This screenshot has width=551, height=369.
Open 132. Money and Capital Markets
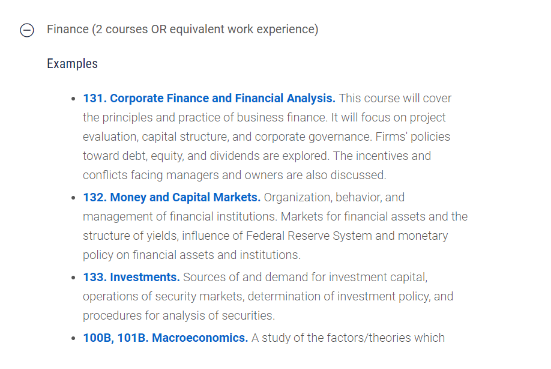pyautogui.click(x=171, y=197)
